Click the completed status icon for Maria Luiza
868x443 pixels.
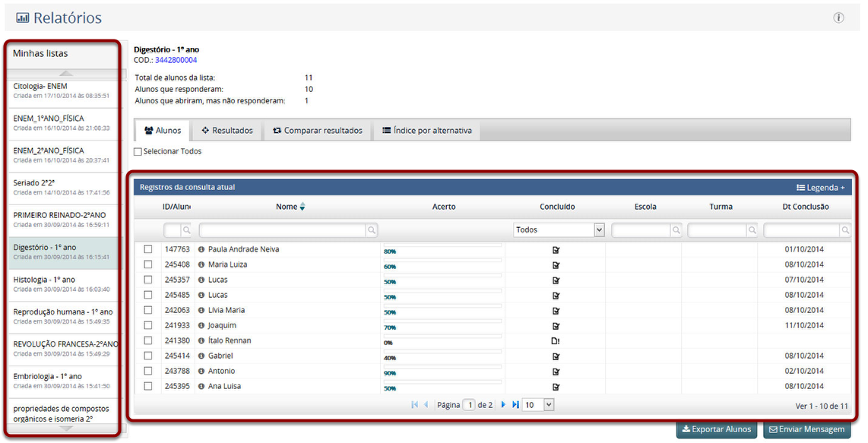tap(556, 265)
